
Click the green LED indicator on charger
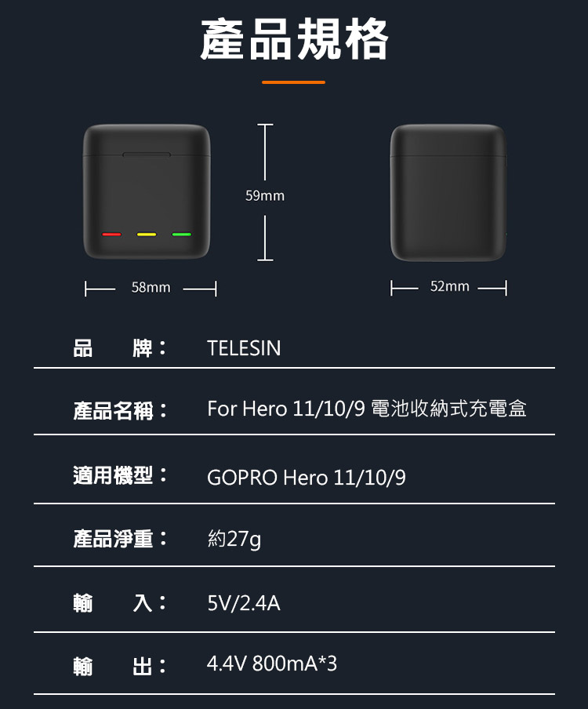click(x=182, y=235)
